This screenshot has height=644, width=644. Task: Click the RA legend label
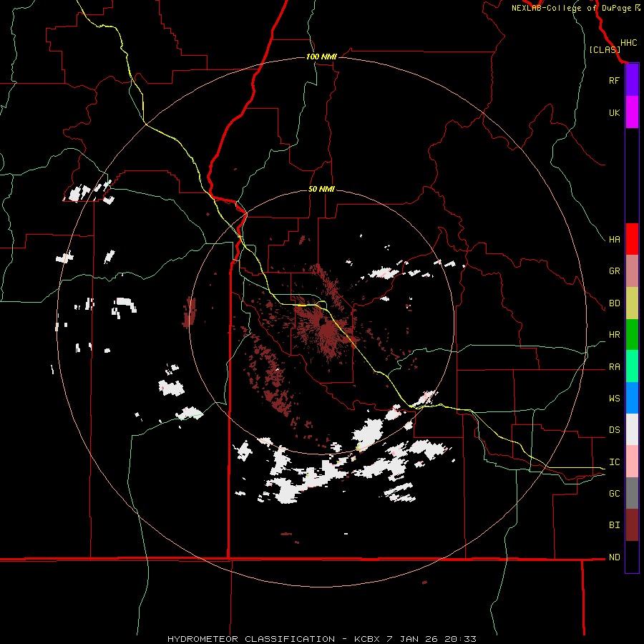click(614, 367)
